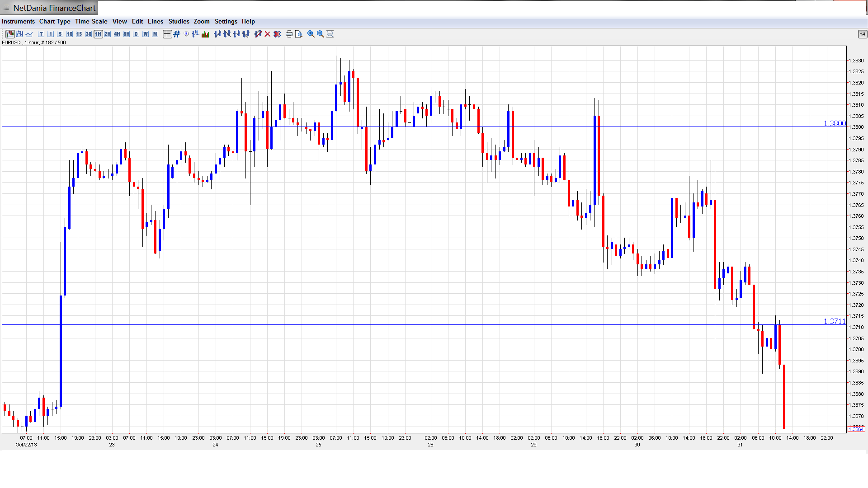Click the 1.3800 horizontal line label
The image size is (868, 488).
(834, 123)
